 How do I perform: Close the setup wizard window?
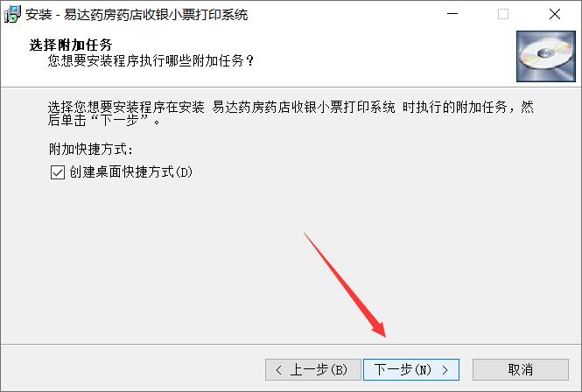(555, 14)
